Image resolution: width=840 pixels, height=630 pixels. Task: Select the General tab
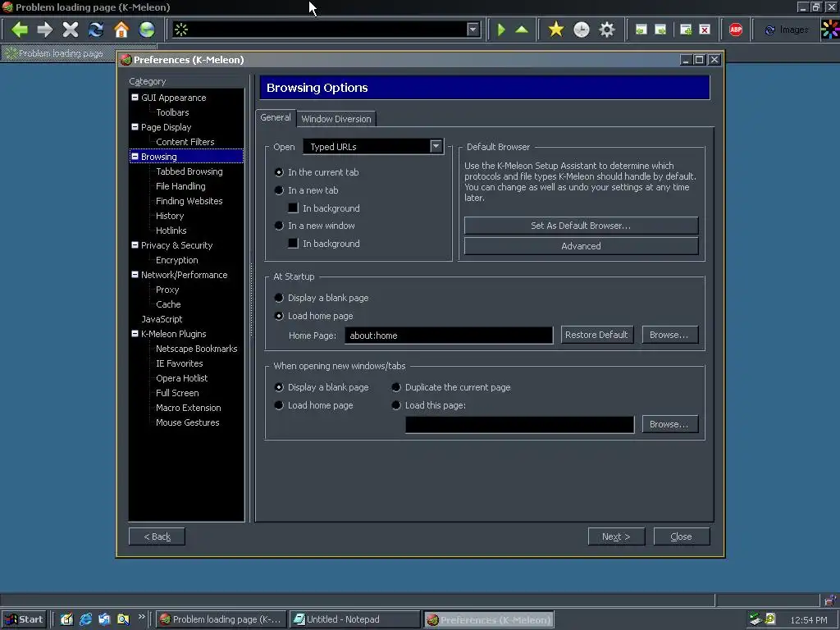(x=276, y=118)
